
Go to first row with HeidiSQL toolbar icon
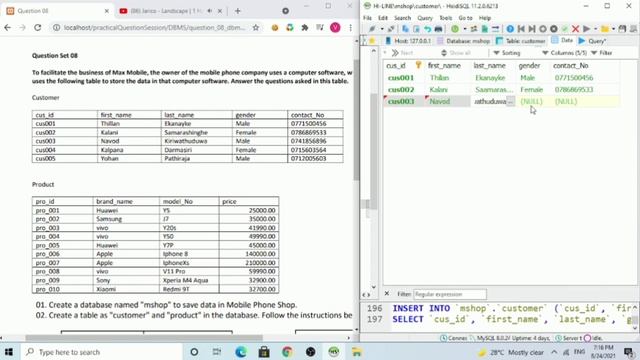tap(521, 29)
